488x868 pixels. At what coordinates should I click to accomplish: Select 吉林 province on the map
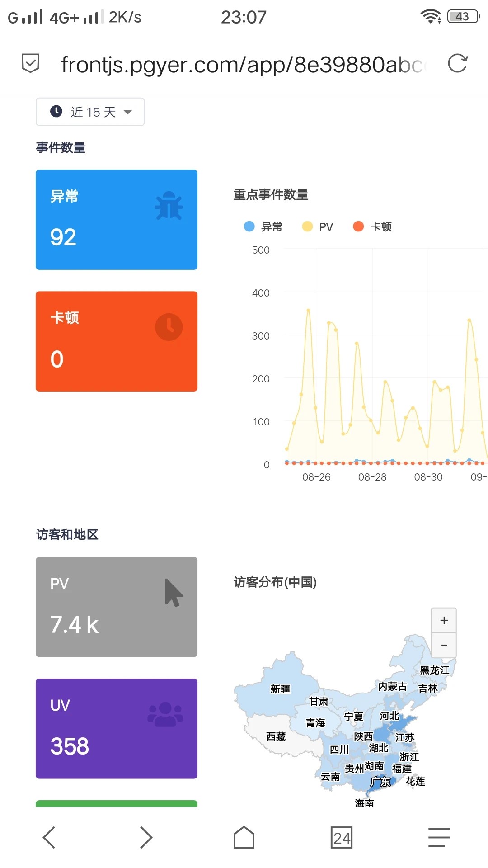[428, 688]
